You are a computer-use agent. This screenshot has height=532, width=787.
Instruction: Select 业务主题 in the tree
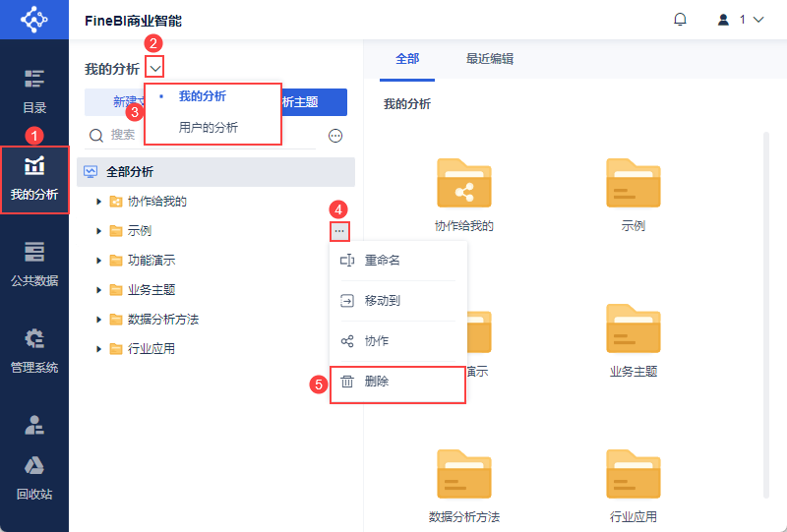pos(151,290)
